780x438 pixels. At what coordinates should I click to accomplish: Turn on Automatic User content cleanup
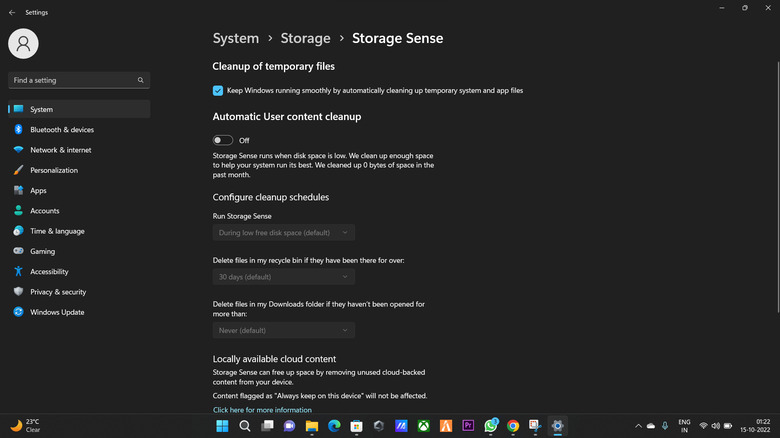[223, 140]
